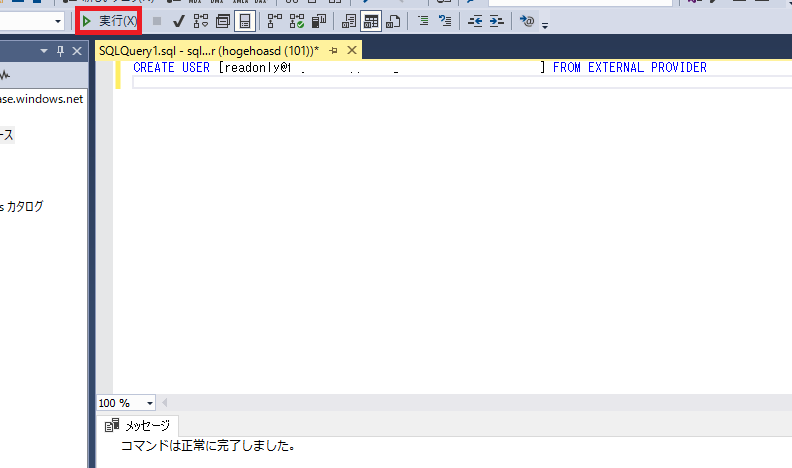Screen dimensions: 792x468
Task: Click the FROM EXTERNAL PROVIDER keywords
Action: coord(629,68)
